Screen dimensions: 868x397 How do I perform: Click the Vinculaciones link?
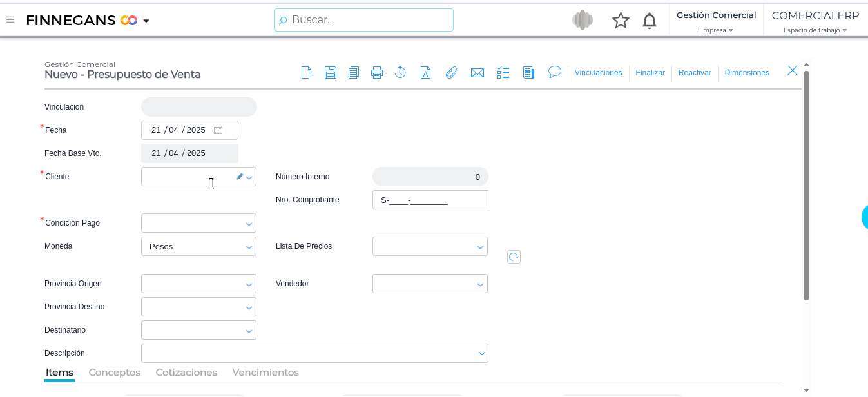click(x=598, y=73)
